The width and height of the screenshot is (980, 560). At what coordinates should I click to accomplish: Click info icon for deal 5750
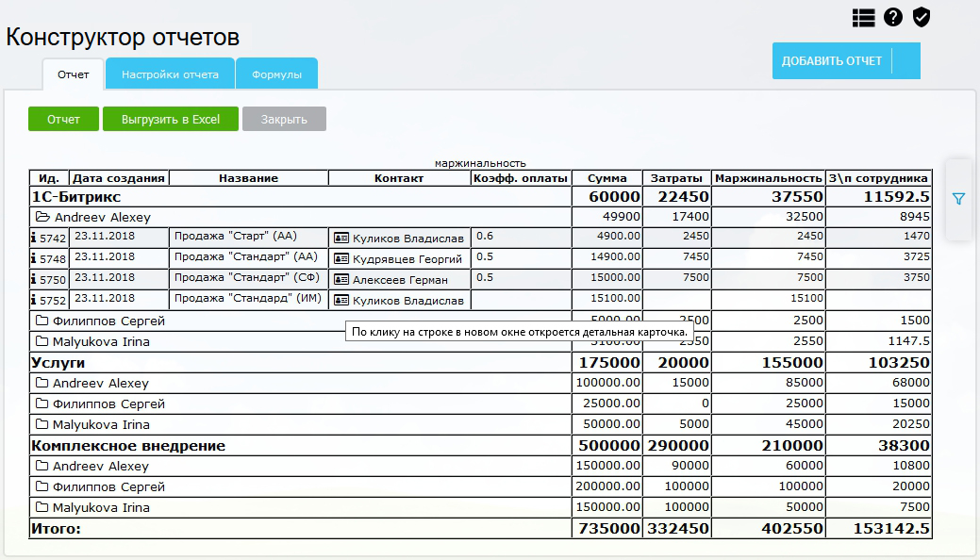tap(35, 280)
